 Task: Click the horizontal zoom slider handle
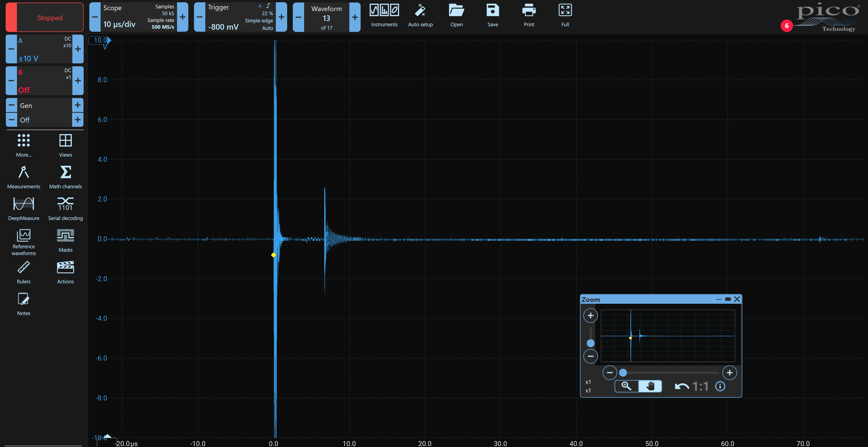623,373
